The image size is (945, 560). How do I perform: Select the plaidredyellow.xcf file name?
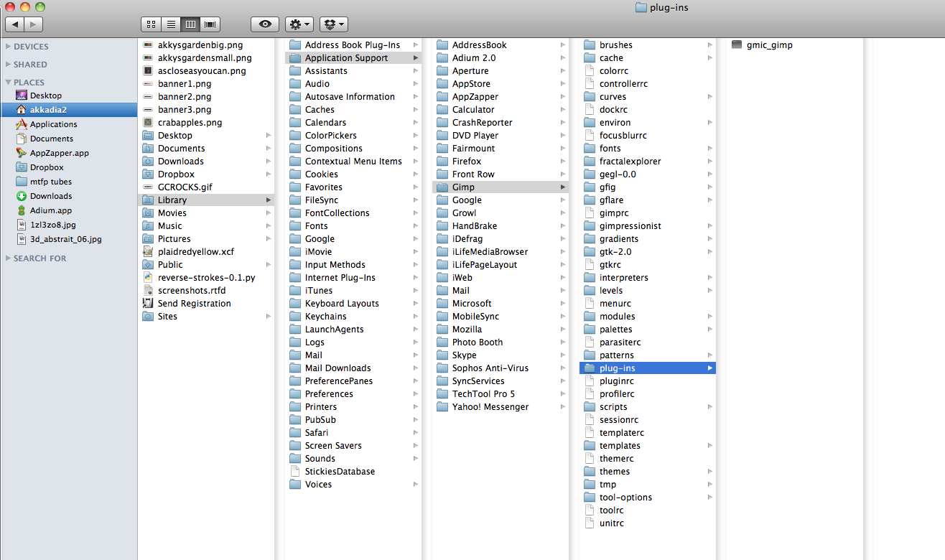(196, 252)
